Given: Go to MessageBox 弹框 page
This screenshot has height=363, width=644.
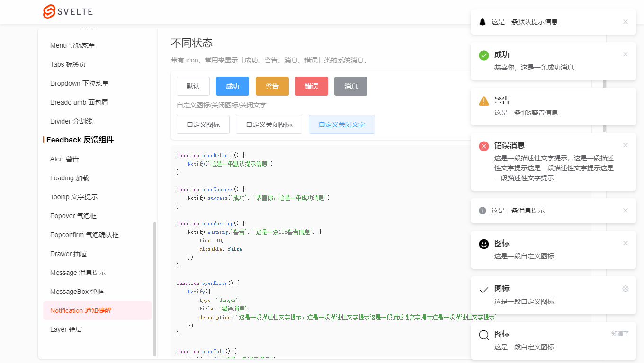Looking at the screenshot, I should [77, 292].
